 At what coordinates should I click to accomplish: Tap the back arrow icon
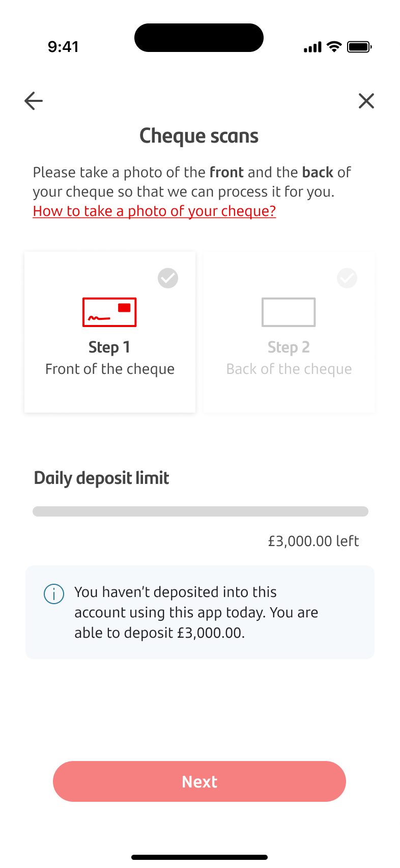tap(33, 101)
